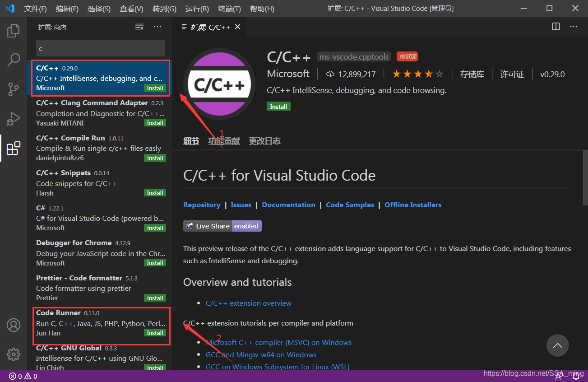Install C/C++ GNU Global extension
The width and height of the screenshot is (588, 382).
(x=155, y=368)
